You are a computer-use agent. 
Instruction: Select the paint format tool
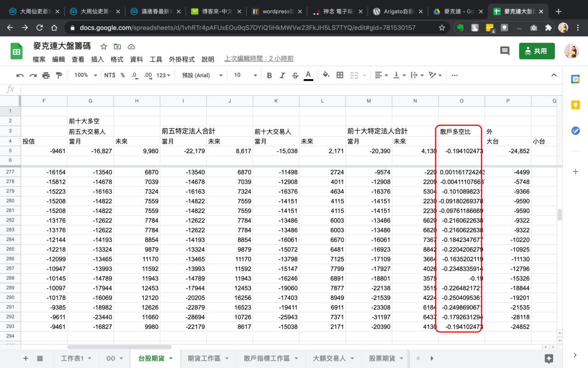tap(59, 75)
